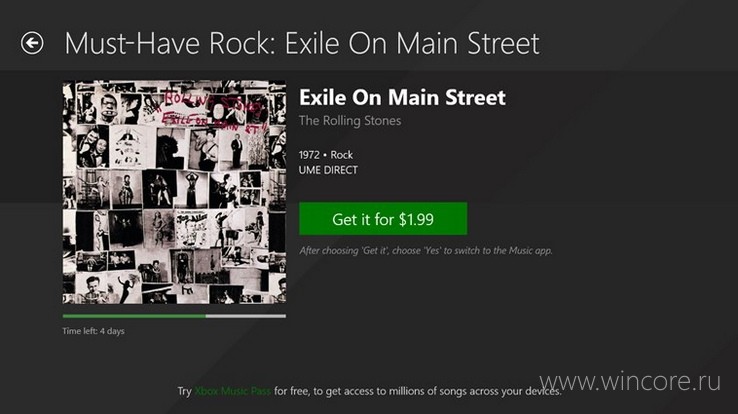Click The Rolling Stones artist name
Image resolution: width=738 pixels, height=414 pixels.
coord(350,121)
